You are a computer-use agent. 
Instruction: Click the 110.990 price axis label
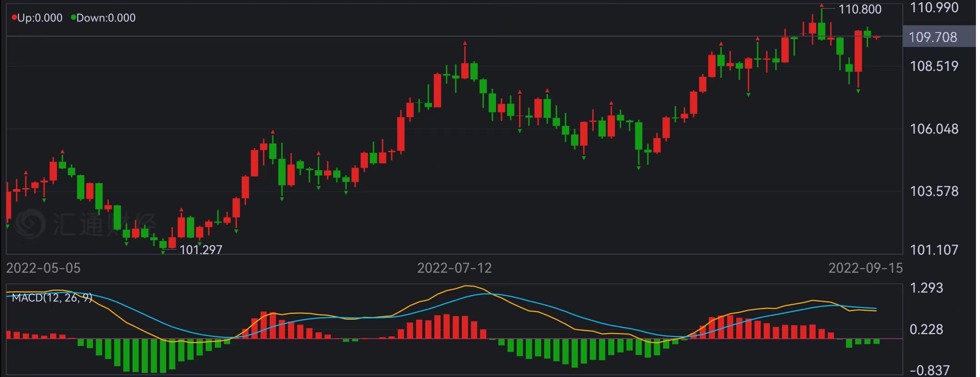(934, 8)
